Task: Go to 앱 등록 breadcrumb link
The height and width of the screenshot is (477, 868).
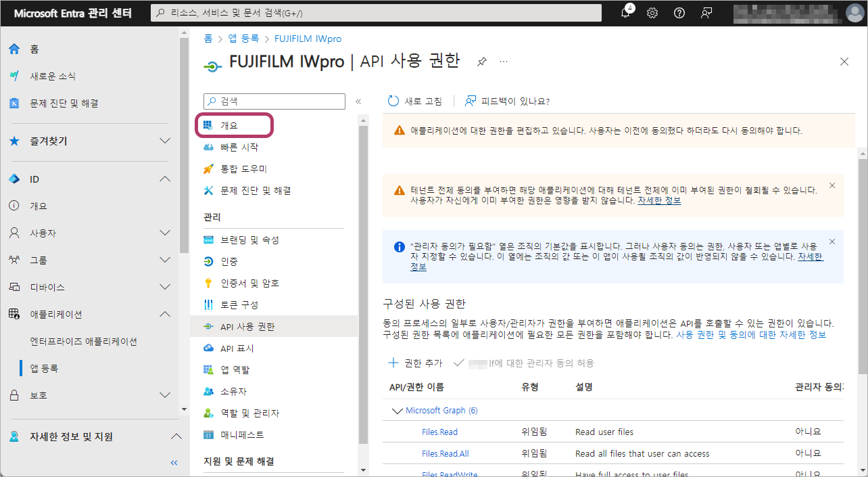Action: point(243,39)
